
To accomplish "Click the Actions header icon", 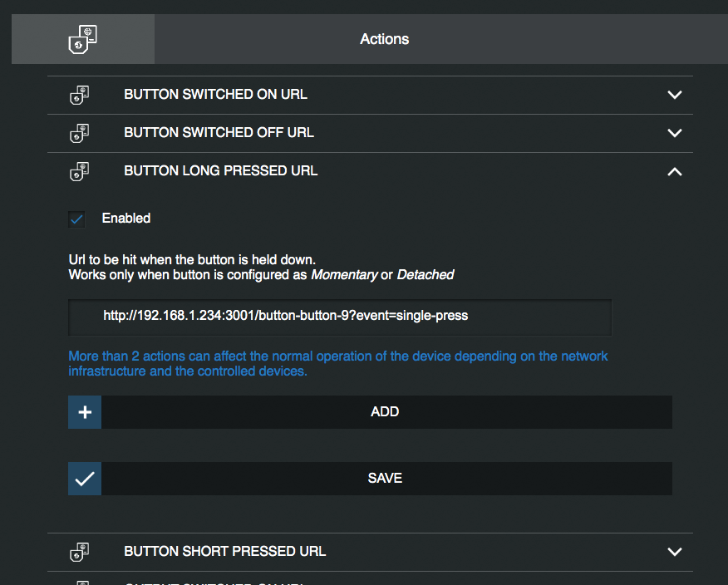I will [x=82, y=39].
